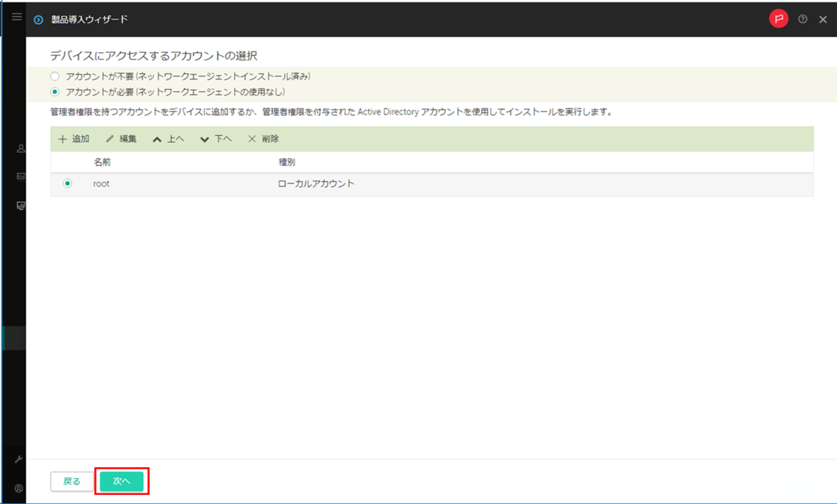Screen dimensions: 837x504
Task: Click 追加 to add an account
Action: click(x=73, y=139)
